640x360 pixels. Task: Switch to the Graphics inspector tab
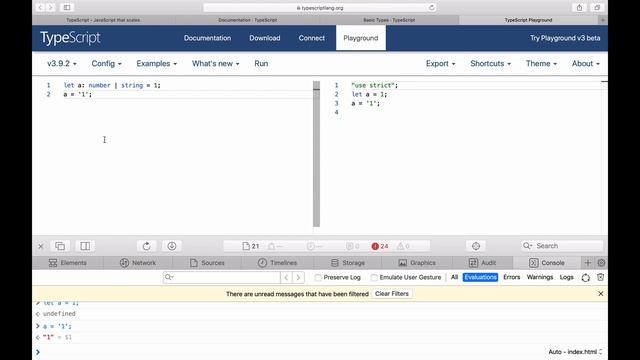tap(417, 263)
